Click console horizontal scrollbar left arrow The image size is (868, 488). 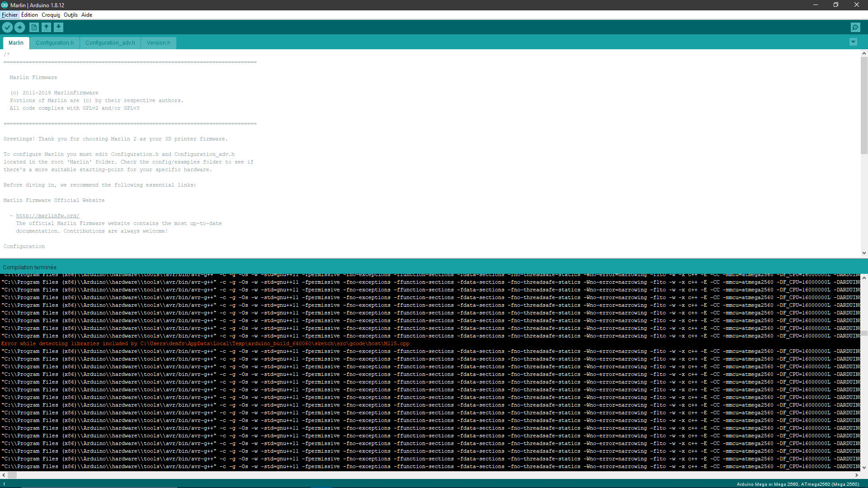click(x=4, y=475)
